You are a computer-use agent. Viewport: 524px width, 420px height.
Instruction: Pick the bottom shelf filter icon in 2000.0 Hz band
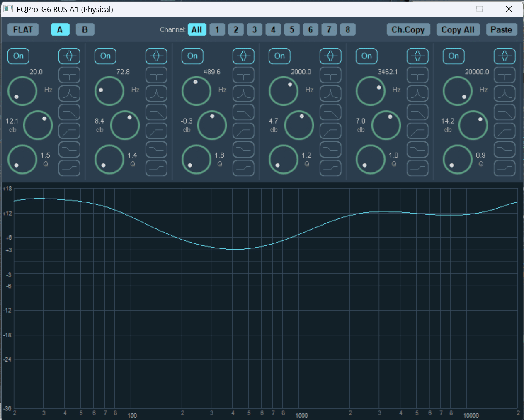[x=330, y=168]
